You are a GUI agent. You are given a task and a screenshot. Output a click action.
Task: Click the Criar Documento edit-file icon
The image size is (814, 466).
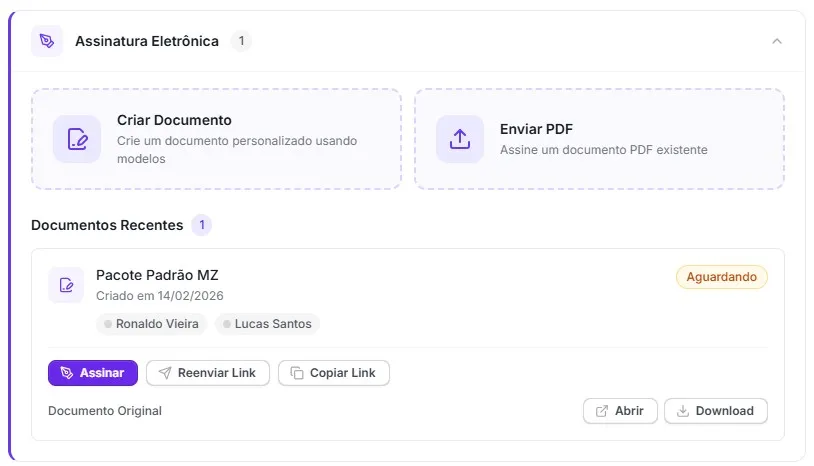(x=77, y=139)
